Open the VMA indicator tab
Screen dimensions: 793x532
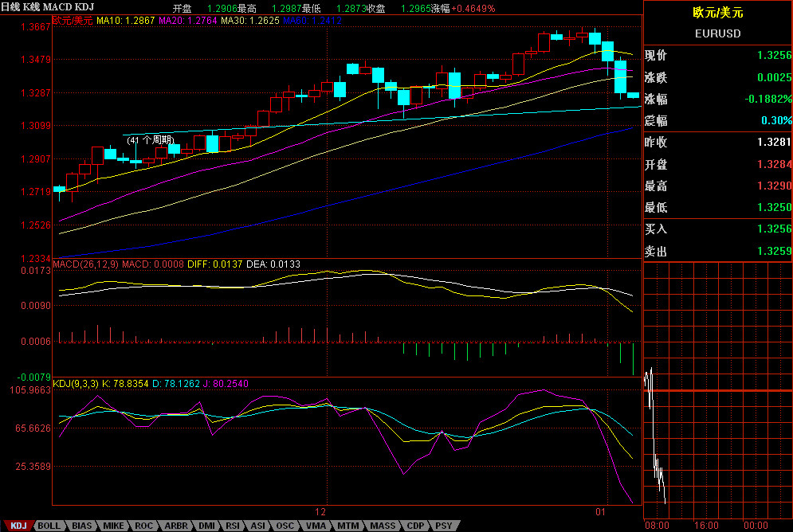pyautogui.click(x=316, y=526)
